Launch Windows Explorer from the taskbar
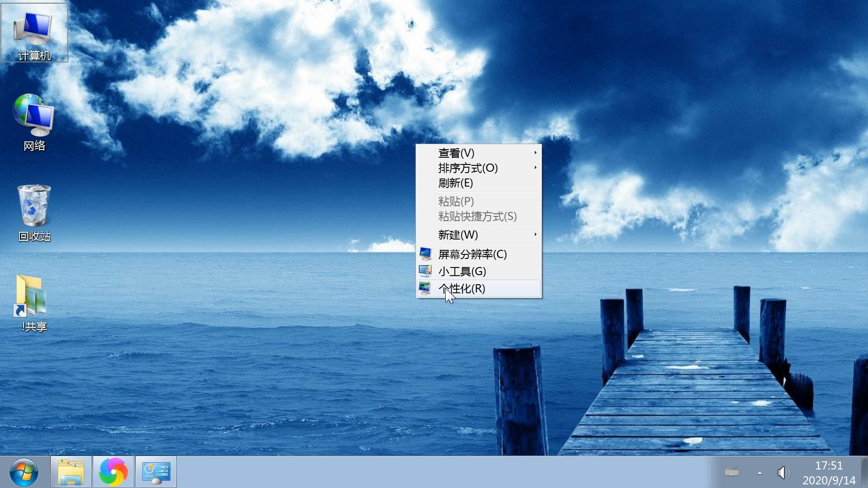The image size is (868, 488). 71,472
